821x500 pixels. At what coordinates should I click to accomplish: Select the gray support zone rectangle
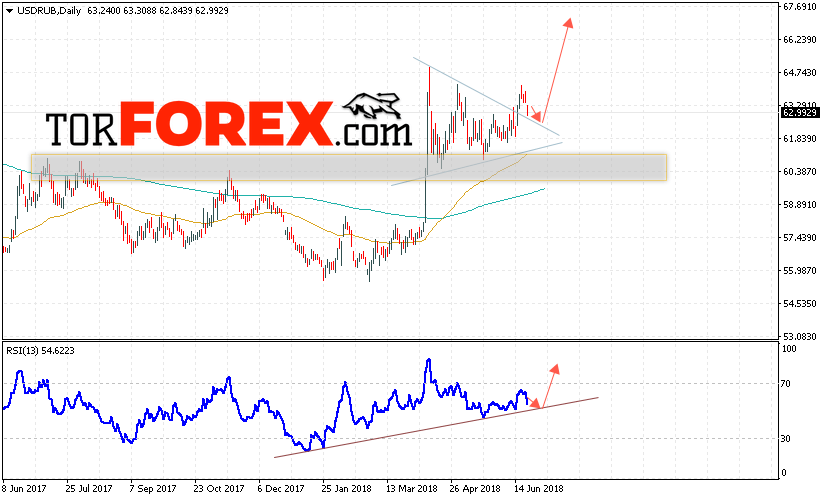(349, 168)
